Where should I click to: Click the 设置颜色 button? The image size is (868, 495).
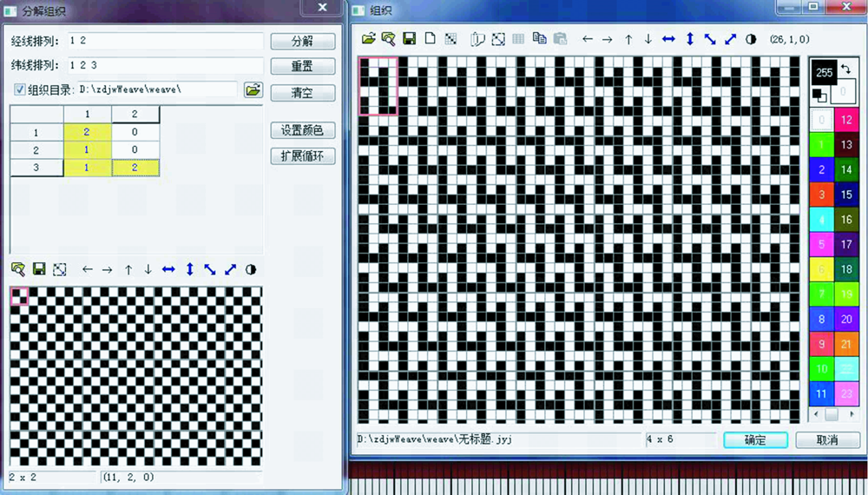(302, 130)
